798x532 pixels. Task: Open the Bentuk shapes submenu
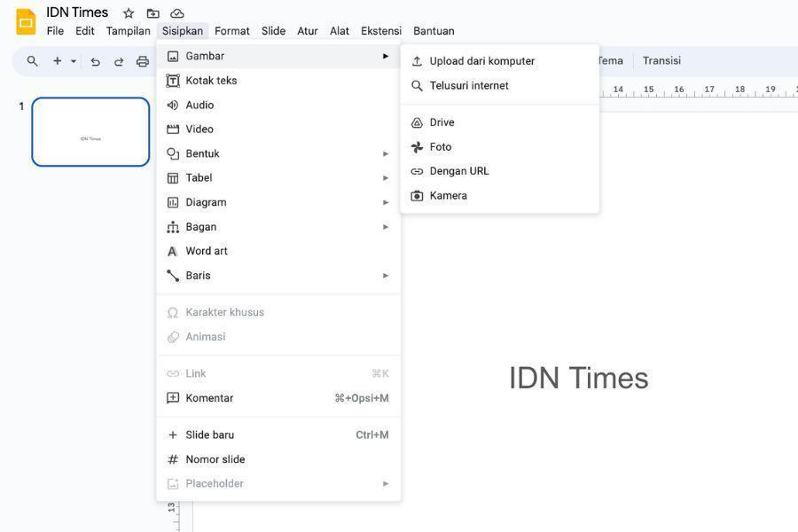pos(278,153)
